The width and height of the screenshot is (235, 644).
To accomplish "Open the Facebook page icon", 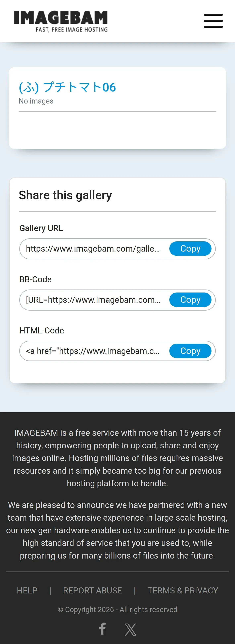I will pos(103,629).
